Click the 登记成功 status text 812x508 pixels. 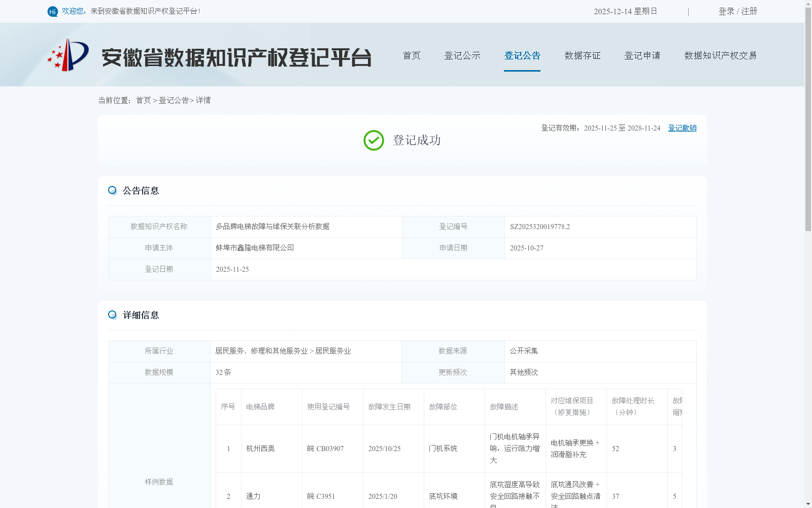(x=417, y=140)
